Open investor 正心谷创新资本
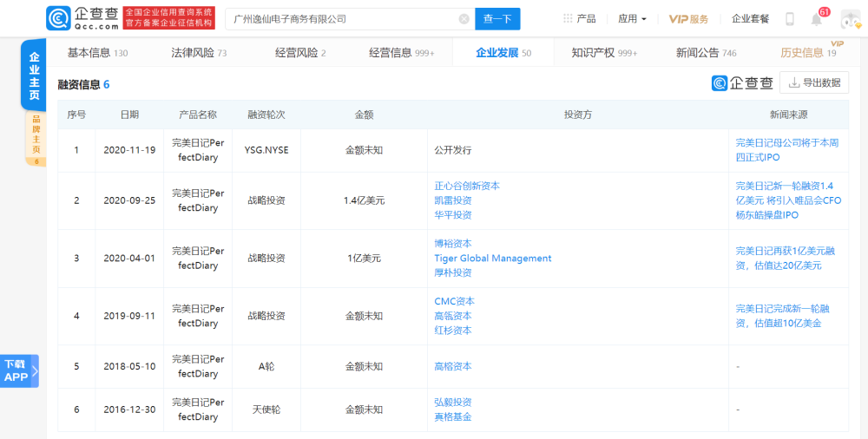 coord(467,186)
